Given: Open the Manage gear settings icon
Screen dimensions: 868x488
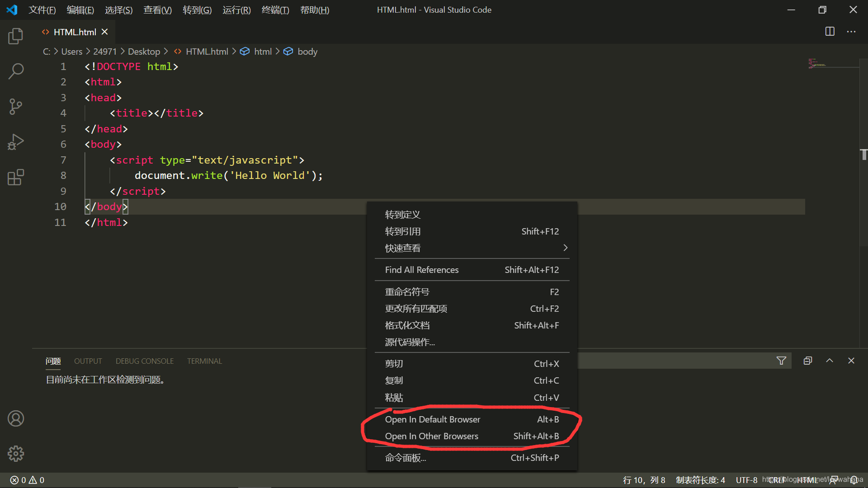Looking at the screenshot, I should click(16, 453).
